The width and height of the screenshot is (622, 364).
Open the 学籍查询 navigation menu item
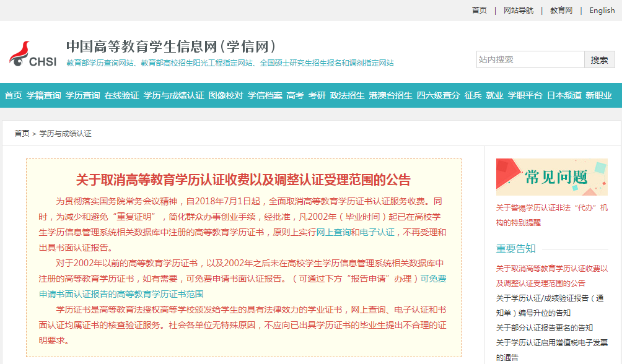pyautogui.click(x=43, y=95)
